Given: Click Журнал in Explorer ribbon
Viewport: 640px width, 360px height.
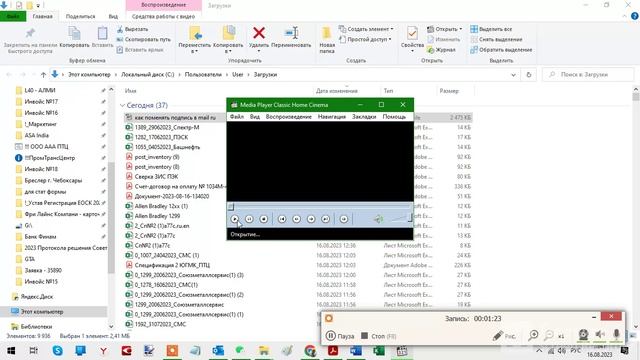Looking at the screenshot, I should tap(441, 50).
